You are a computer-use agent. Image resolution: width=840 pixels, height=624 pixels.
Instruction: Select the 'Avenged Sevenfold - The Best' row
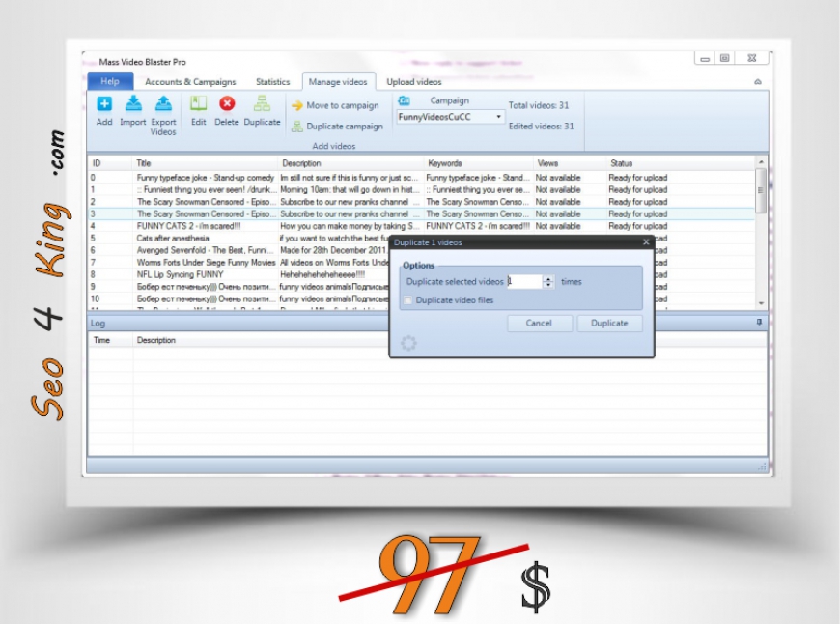(238, 250)
